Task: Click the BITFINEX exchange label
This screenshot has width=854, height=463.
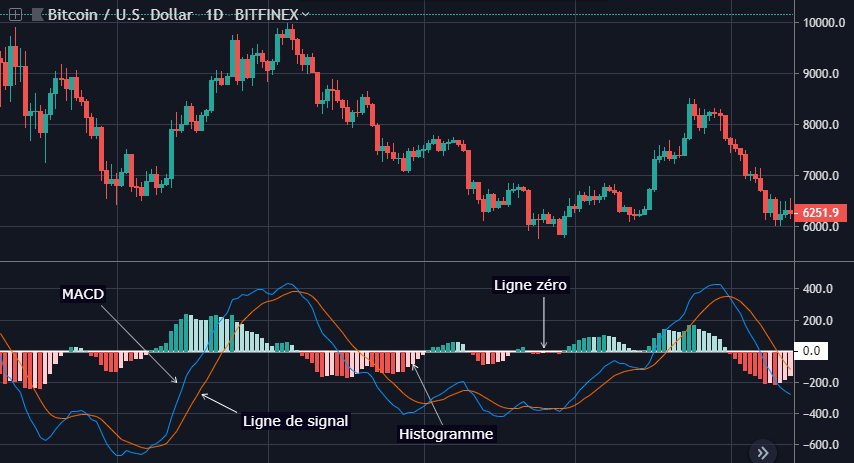Action: click(x=266, y=15)
